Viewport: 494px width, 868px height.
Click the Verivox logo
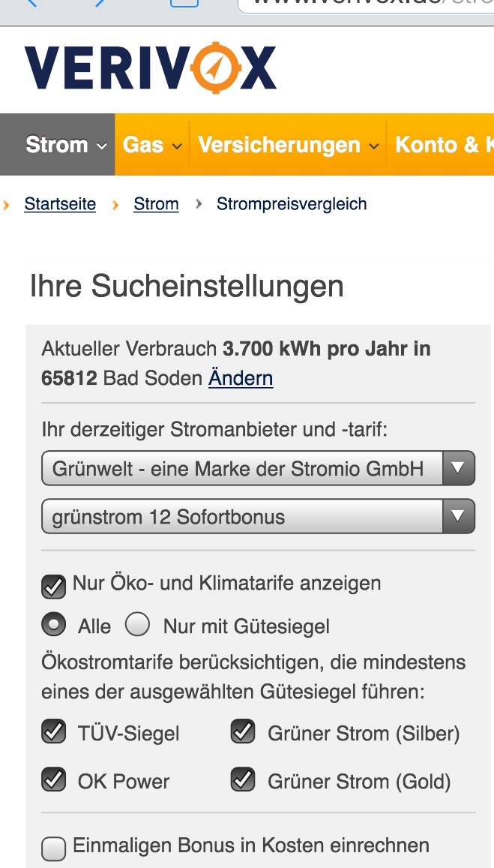click(150, 68)
